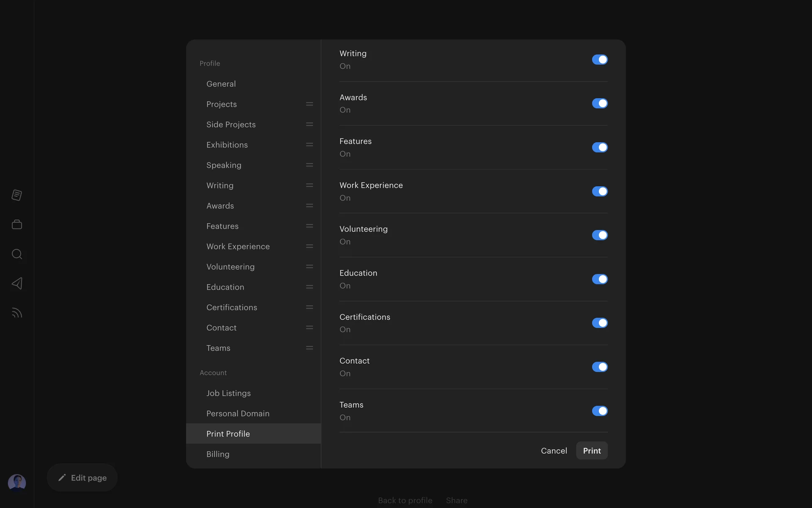The height and width of the screenshot is (508, 812).
Task: Grab the drag handle next to Projects
Action: pyautogui.click(x=310, y=104)
